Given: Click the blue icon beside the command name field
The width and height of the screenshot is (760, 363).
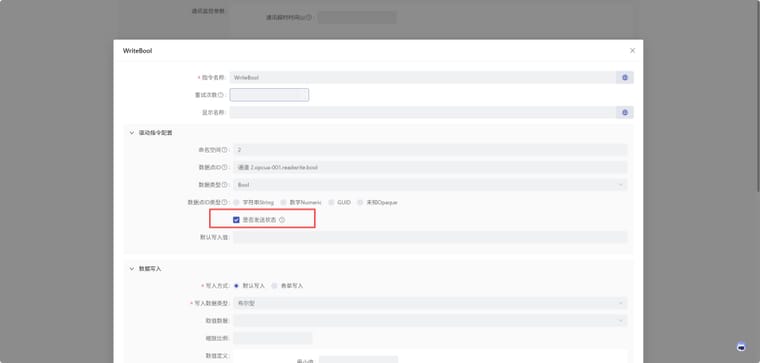Looking at the screenshot, I should point(625,78).
